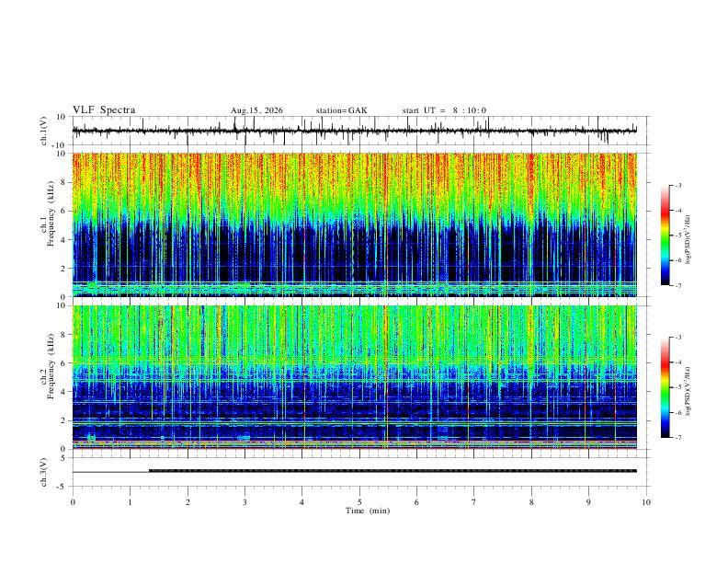Click the station=GAK label
Viewport: 728px width, 563px height.
click(341, 110)
